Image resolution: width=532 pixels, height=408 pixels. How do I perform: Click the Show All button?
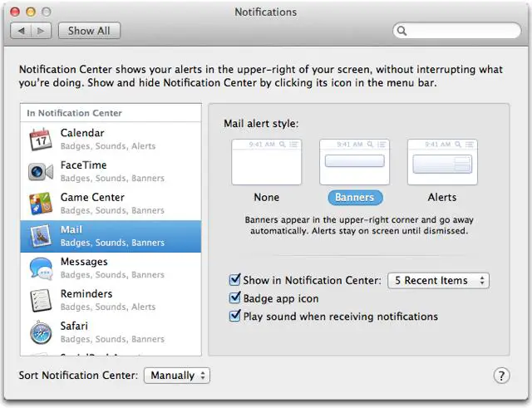pyautogui.click(x=89, y=31)
